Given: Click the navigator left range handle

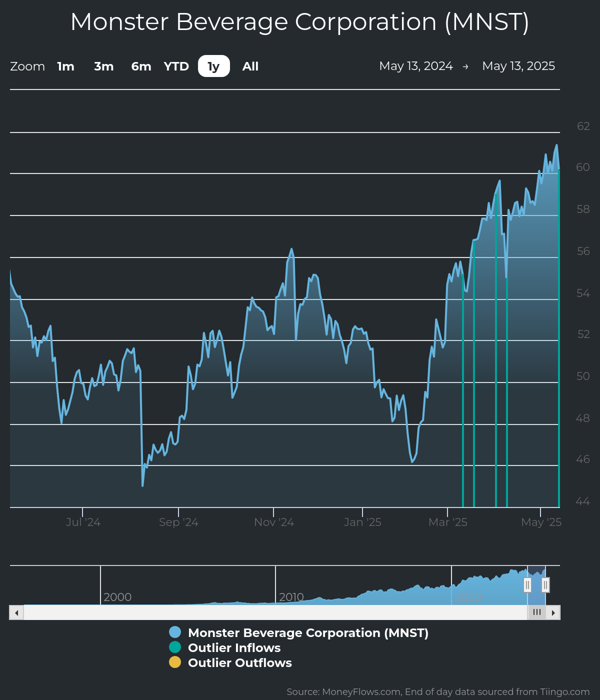Looking at the screenshot, I should [527, 584].
